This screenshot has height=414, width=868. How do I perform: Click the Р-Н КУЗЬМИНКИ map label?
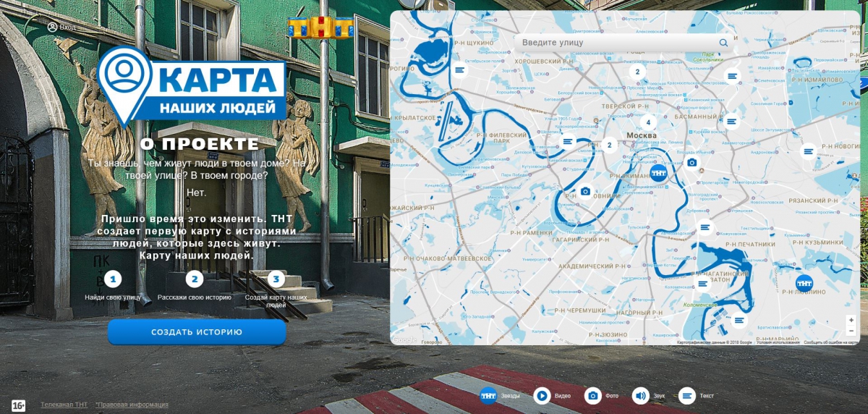tap(816, 242)
